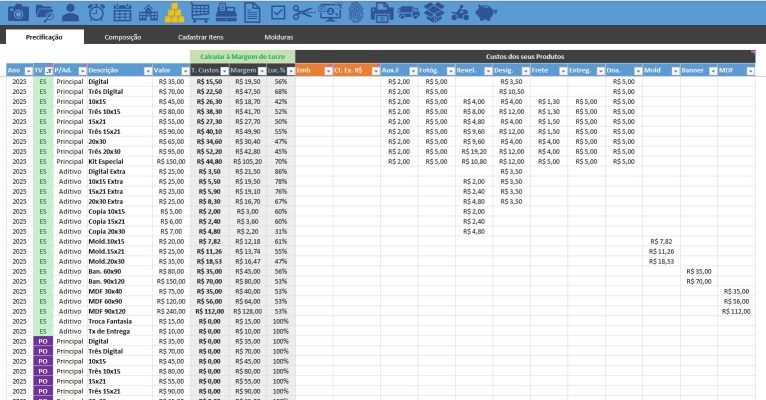
Task: Open the shopping cart icon
Action: [x=200, y=12]
